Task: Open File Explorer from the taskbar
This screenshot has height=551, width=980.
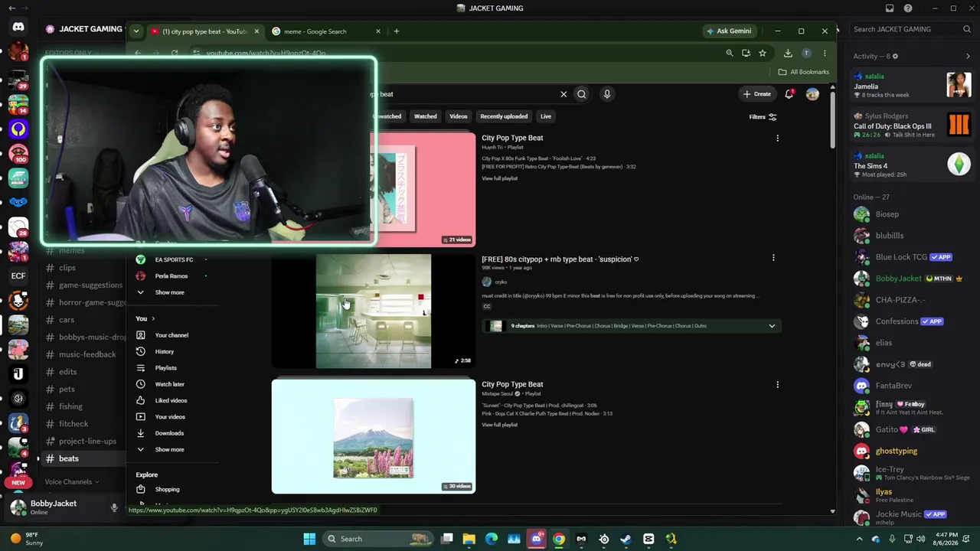Action: click(x=469, y=539)
